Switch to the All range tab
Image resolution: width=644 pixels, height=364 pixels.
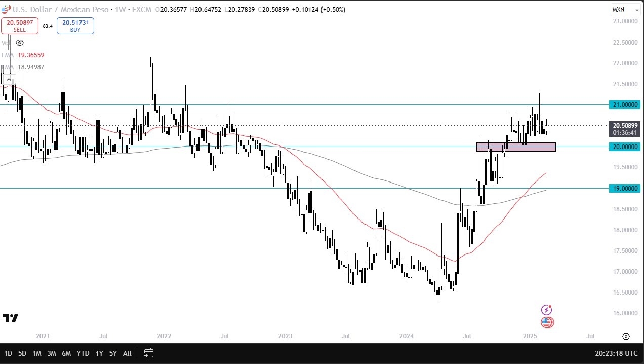pyautogui.click(x=127, y=353)
